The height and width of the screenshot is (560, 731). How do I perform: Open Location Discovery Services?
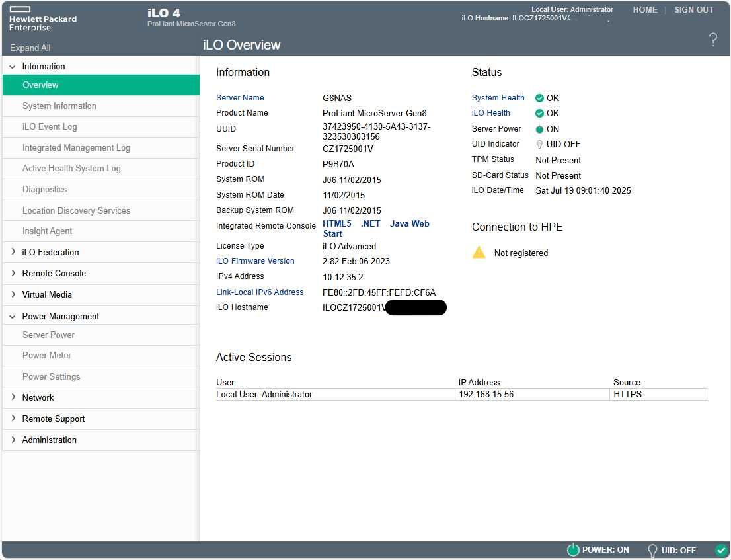tap(100, 210)
